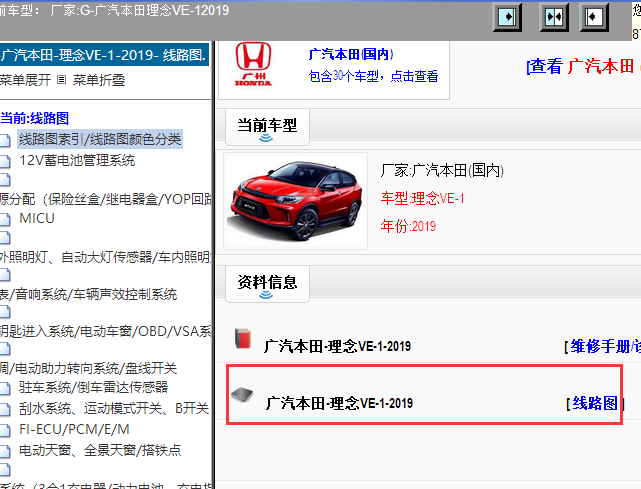
Task: Click the 当前:线路图 heading link
Action: pyautogui.click(x=35, y=118)
